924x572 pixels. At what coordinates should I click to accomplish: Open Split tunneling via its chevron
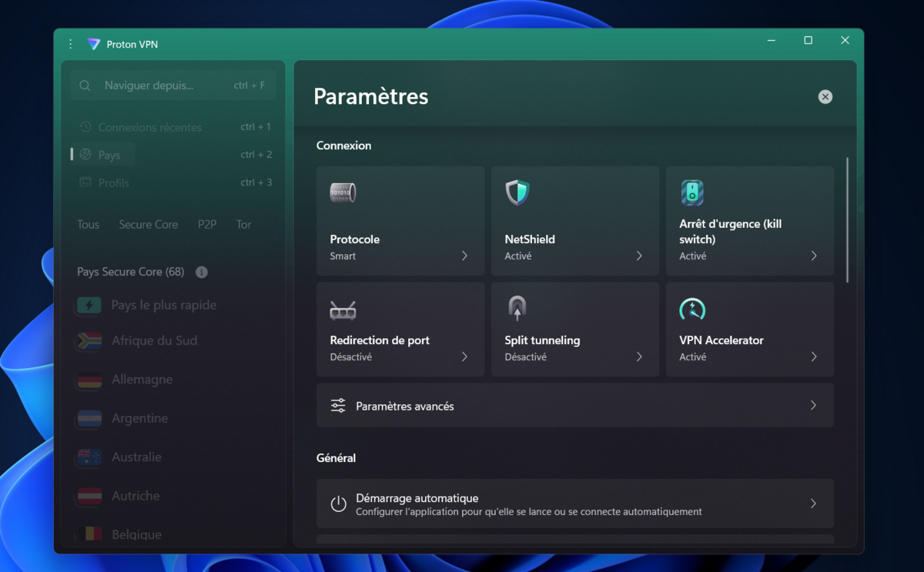tap(639, 356)
